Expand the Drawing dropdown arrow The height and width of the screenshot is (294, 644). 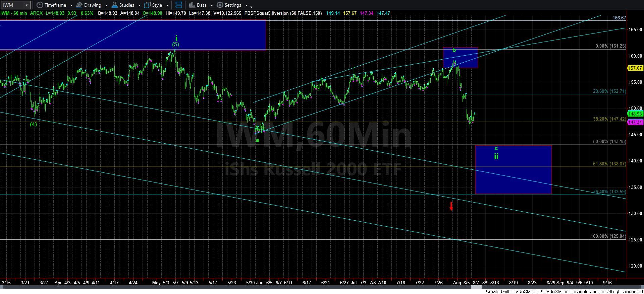click(x=106, y=5)
